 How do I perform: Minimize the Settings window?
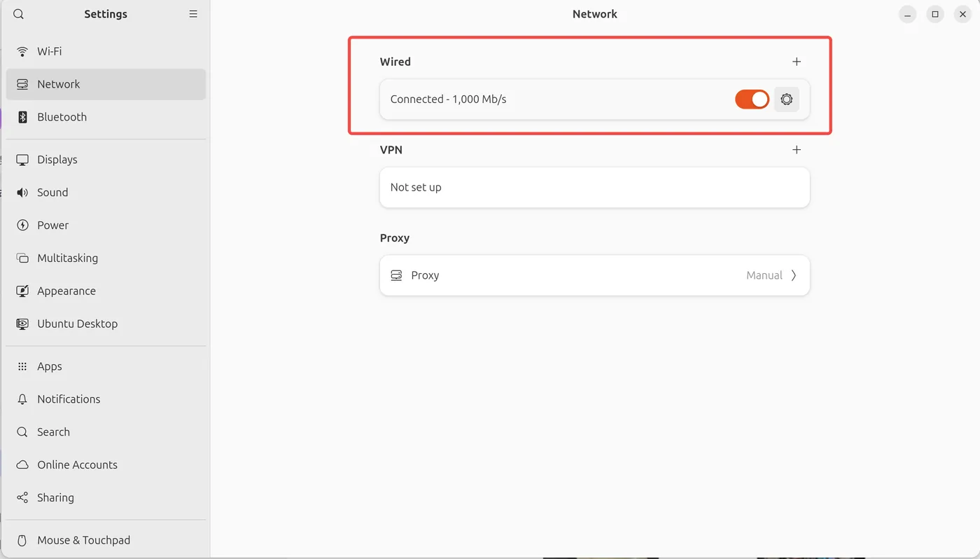click(x=908, y=14)
